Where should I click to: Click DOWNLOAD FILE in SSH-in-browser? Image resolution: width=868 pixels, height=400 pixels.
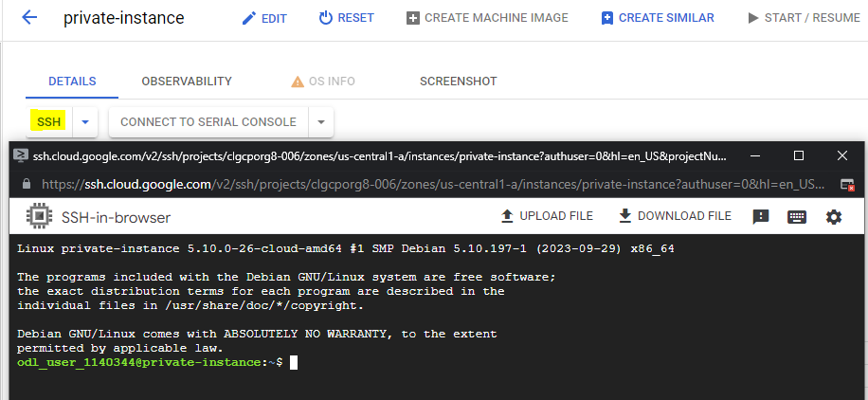click(x=675, y=216)
